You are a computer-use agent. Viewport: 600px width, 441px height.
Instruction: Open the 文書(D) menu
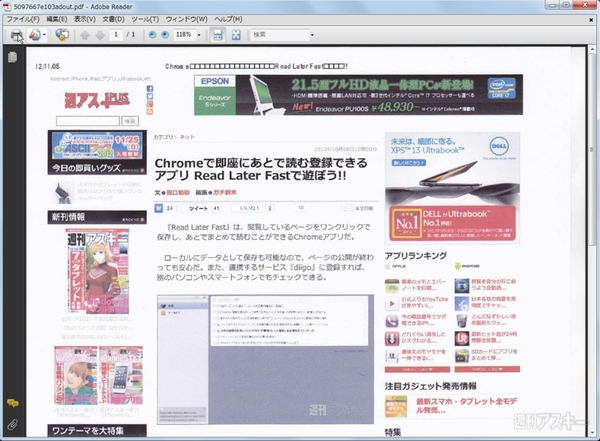tap(113, 19)
